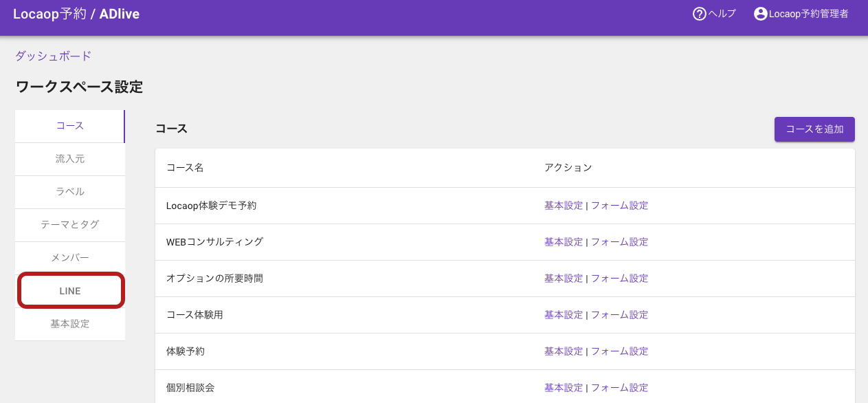
Task: Open フォーム設定 for WEBコンサルティング
Action: point(619,242)
